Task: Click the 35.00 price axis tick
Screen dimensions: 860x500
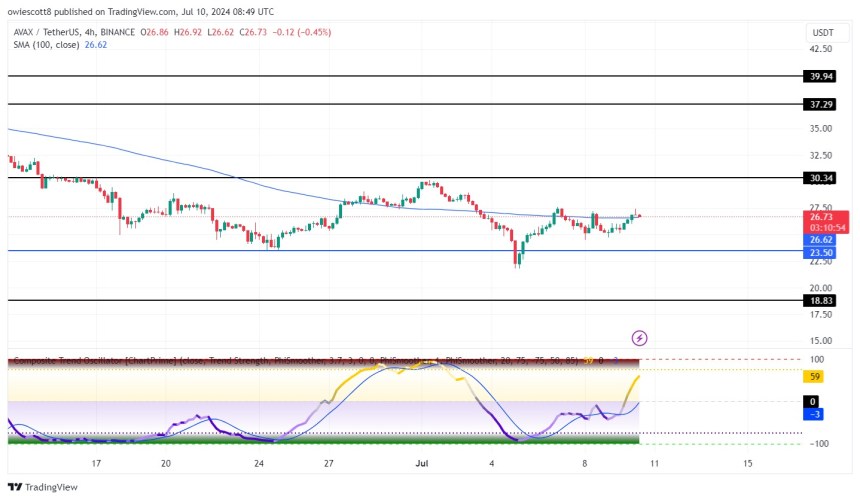Action: (x=821, y=128)
